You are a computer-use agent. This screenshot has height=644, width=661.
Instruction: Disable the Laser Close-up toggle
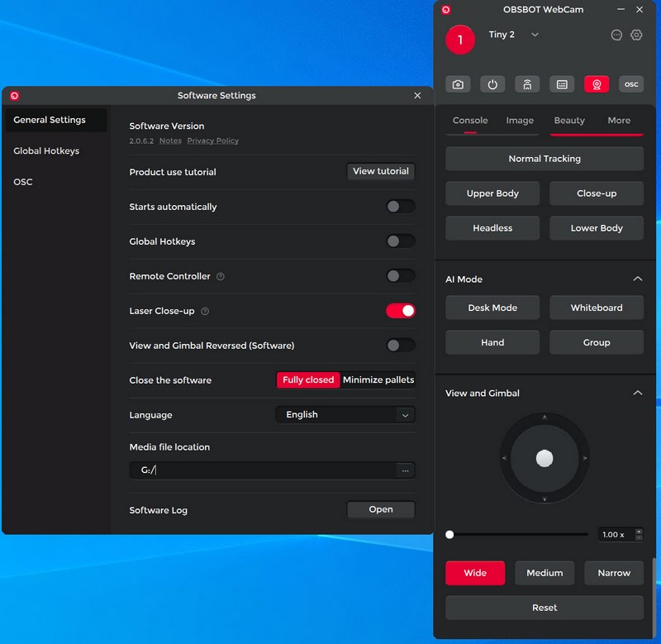click(401, 311)
